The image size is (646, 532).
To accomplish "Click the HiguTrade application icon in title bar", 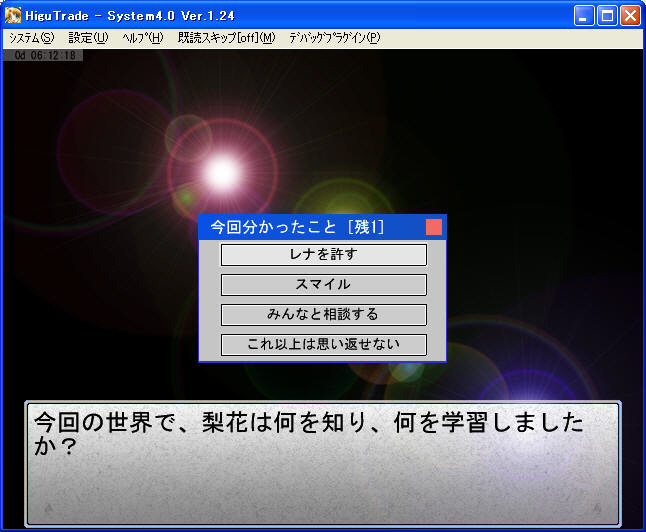I will coord(13,16).
